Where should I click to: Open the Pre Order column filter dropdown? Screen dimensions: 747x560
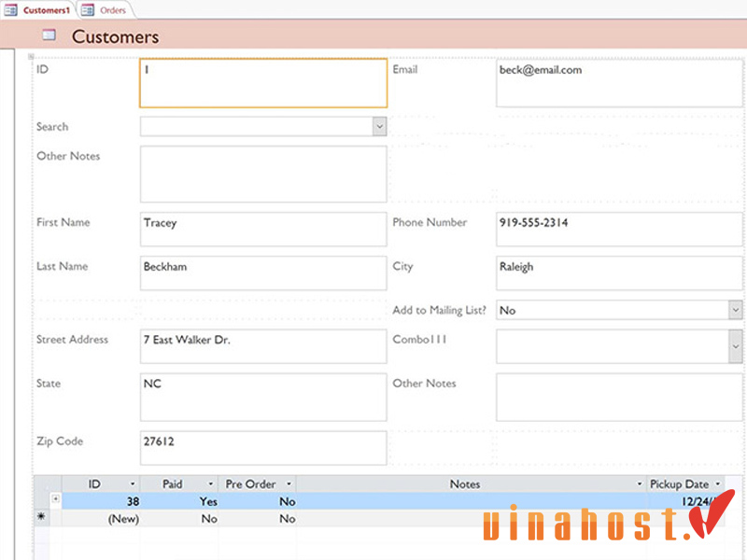click(289, 483)
